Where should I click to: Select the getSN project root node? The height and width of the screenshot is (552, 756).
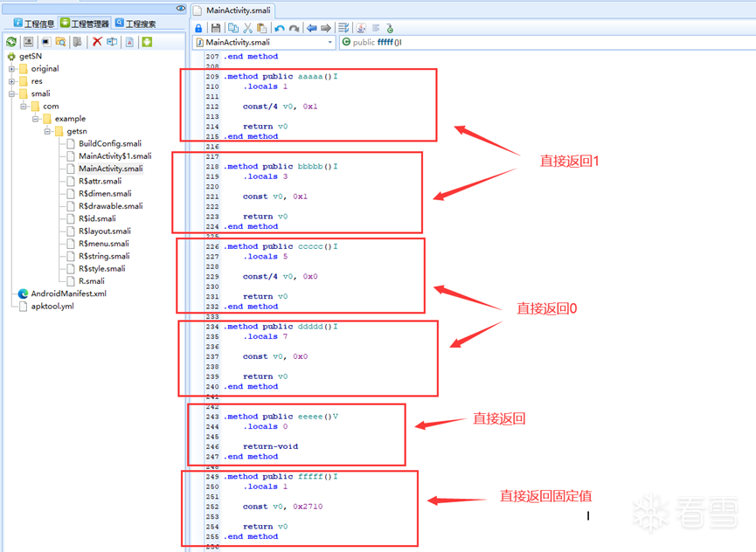(31, 57)
